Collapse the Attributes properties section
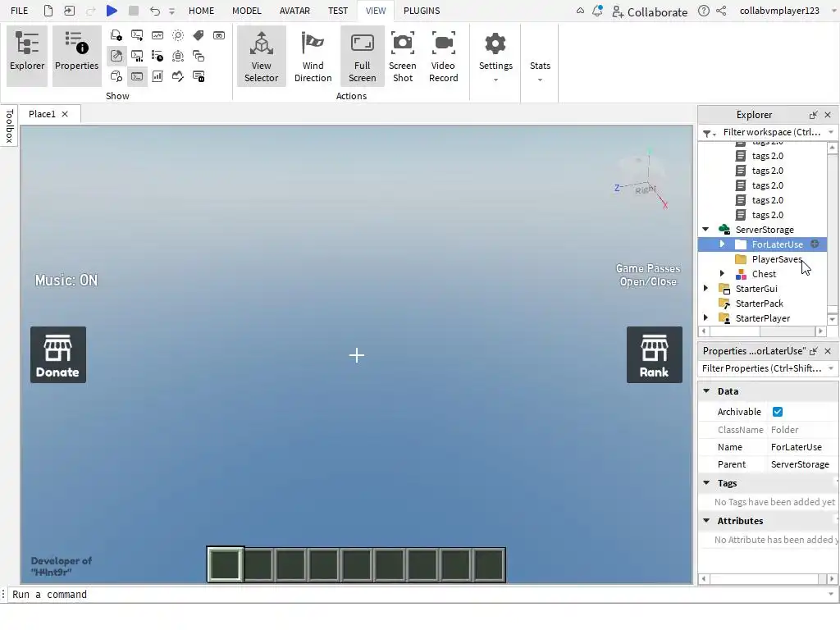840x630 pixels. 706,520
